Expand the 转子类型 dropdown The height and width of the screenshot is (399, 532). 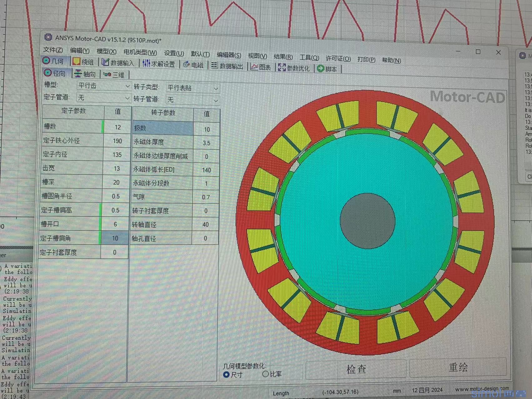tap(216, 88)
